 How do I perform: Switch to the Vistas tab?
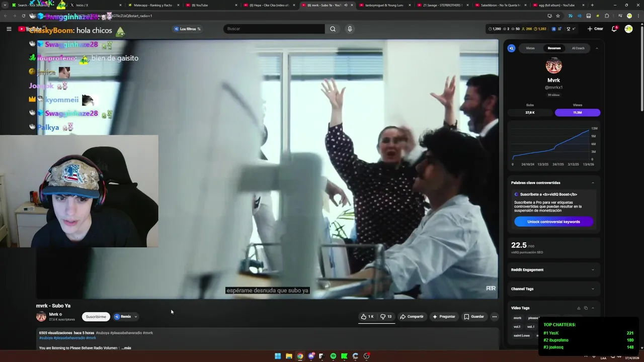click(x=530, y=48)
